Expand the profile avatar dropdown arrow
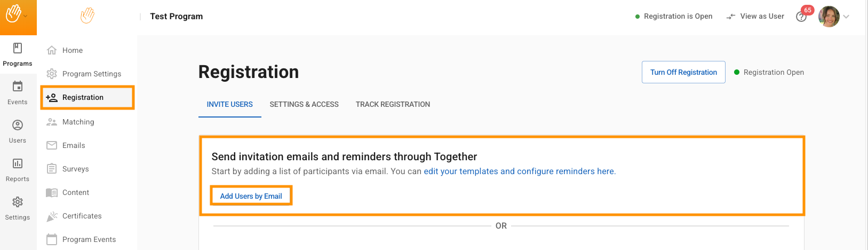The width and height of the screenshot is (868, 250). (846, 17)
